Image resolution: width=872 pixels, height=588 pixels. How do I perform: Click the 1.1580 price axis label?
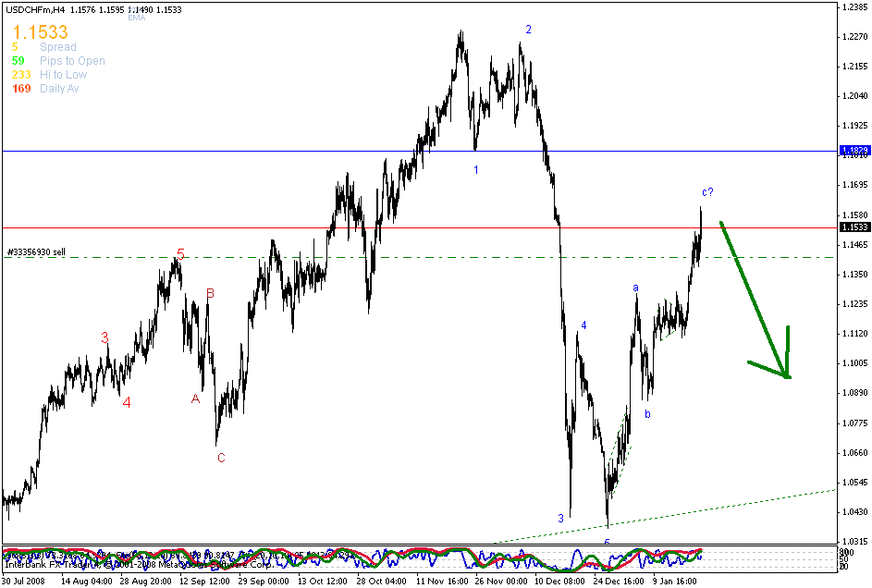tap(855, 214)
